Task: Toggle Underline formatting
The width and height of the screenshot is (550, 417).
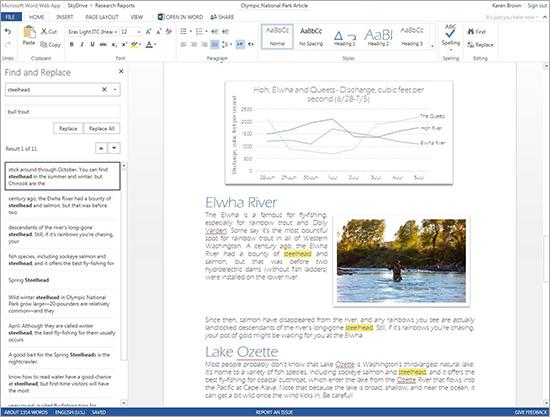Action: coord(92,45)
